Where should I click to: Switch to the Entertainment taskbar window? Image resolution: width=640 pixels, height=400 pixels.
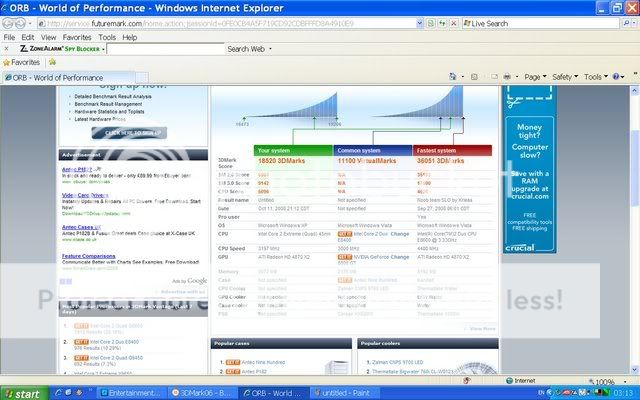click(x=132, y=393)
